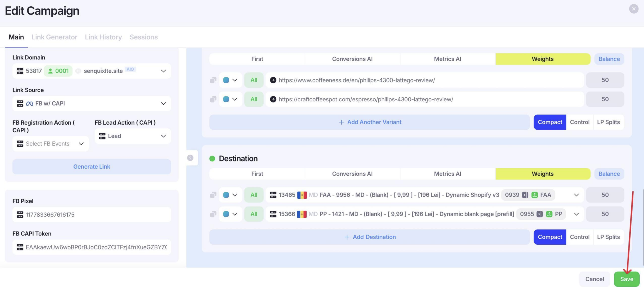Open color dropdown for FAA - 9956 row
644x287 pixels.
[230, 195]
